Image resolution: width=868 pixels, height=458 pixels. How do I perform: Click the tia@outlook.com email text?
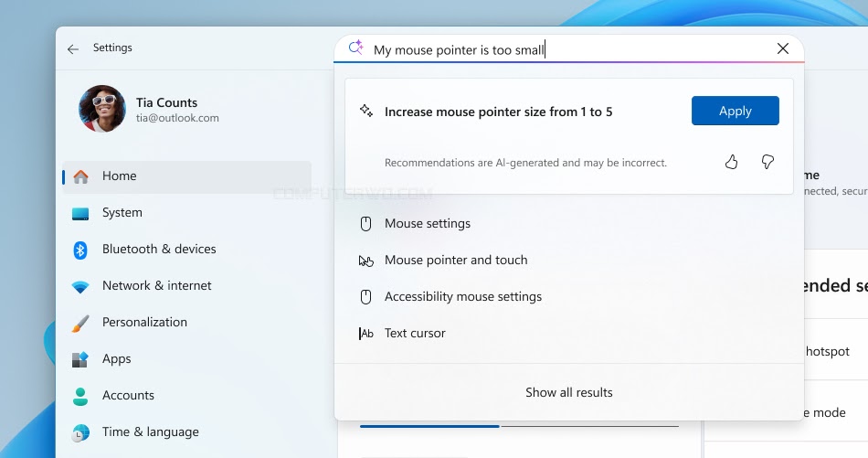coord(177,118)
